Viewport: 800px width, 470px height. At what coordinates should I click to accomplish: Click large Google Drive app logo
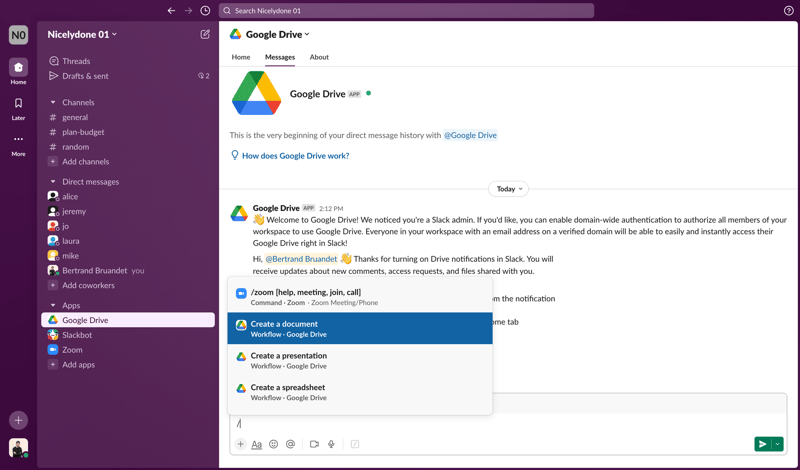pos(256,93)
